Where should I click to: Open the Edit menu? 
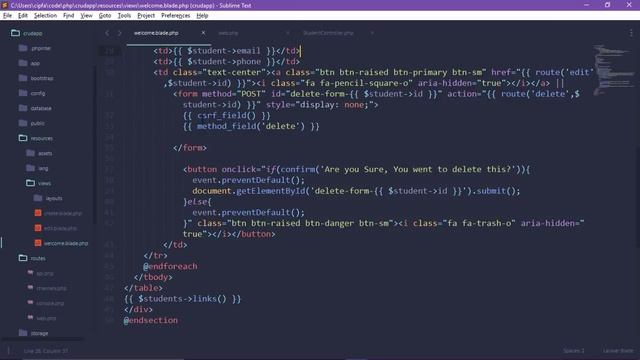pos(23,16)
